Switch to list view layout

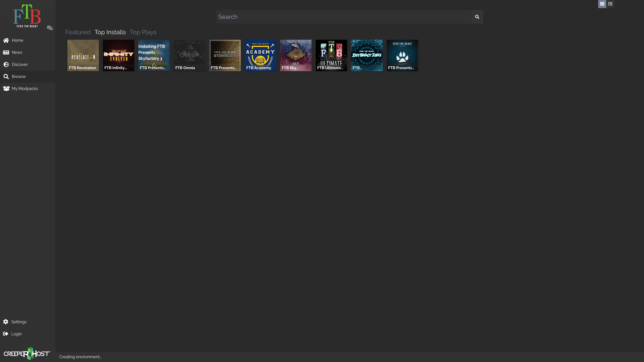(x=610, y=4)
